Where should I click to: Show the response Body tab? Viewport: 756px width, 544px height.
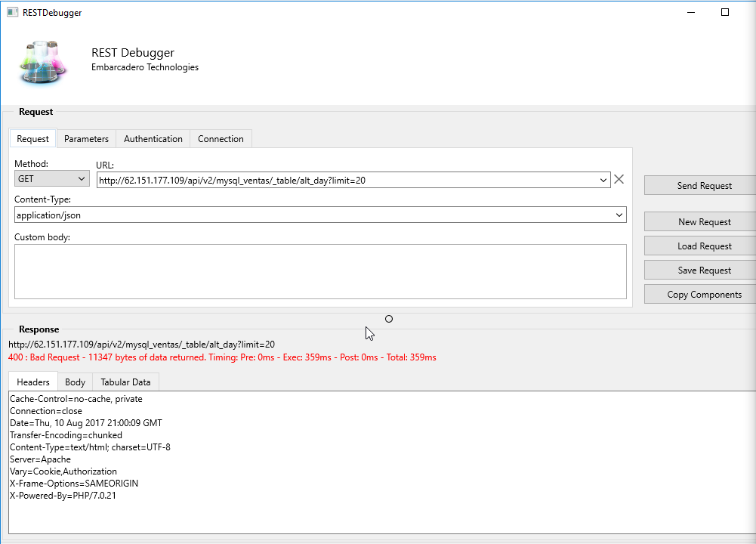pyautogui.click(x=76, y=382)
